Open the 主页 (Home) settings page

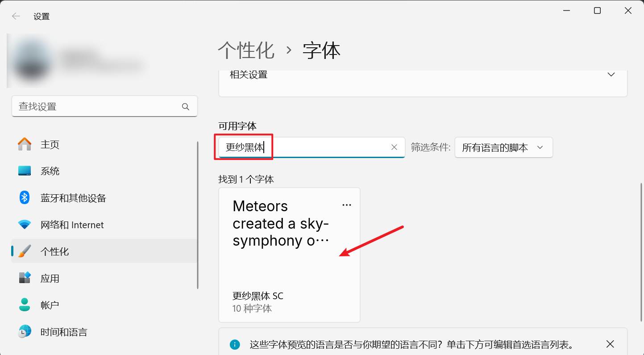[50, 144]
